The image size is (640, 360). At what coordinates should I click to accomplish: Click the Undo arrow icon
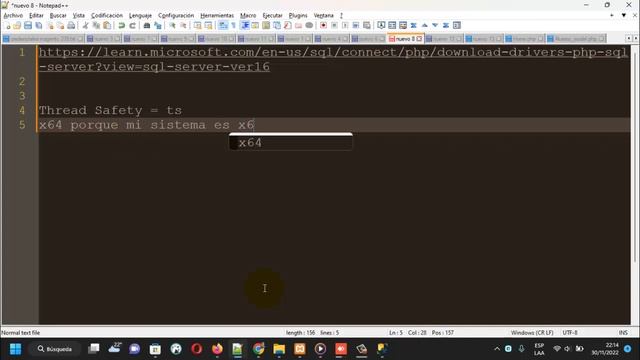122,26
